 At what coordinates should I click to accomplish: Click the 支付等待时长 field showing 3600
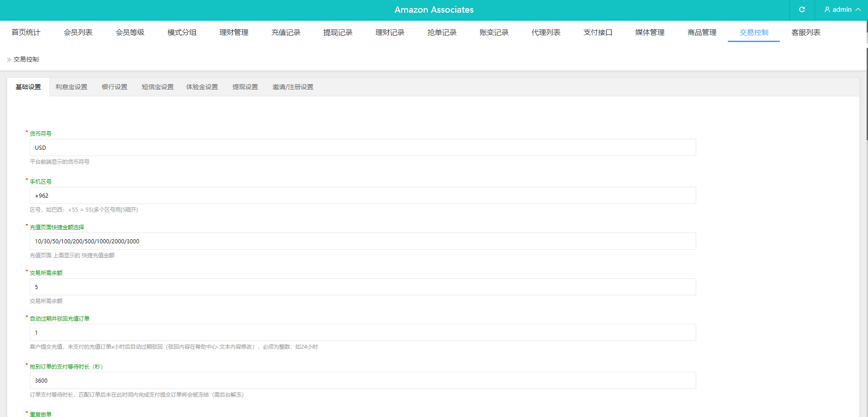click(x=363, y=380)
